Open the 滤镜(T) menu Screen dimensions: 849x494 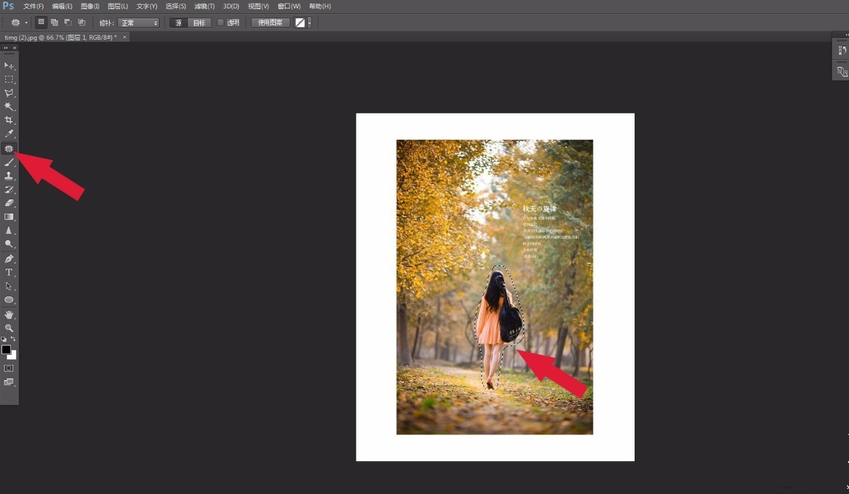tap(203, 6)
